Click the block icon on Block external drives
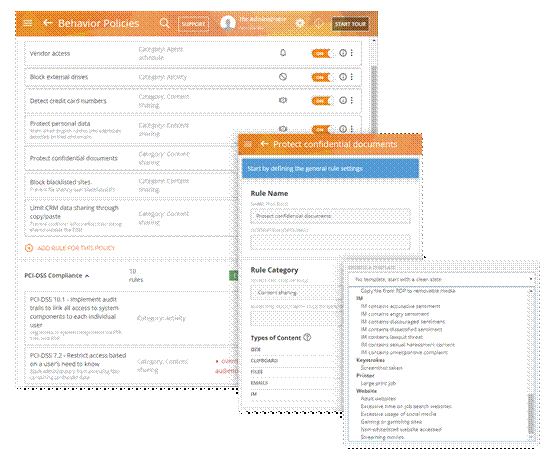Viewport: 560px width, 462px height. tap(283, 77)
